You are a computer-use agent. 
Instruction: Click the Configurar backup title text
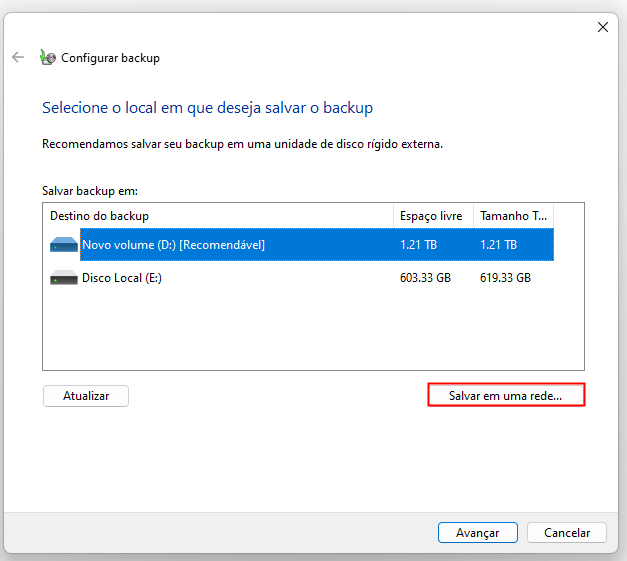point(110,58)
